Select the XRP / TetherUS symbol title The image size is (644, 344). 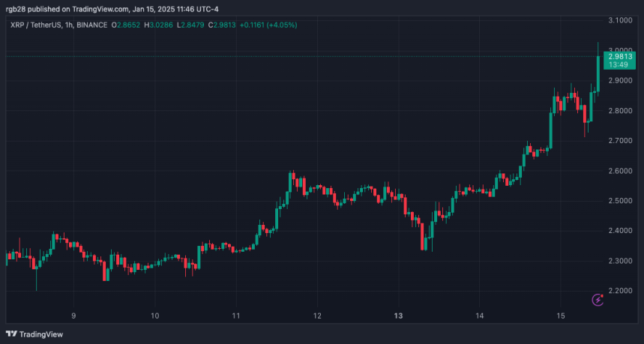click(x=36, y=25)
